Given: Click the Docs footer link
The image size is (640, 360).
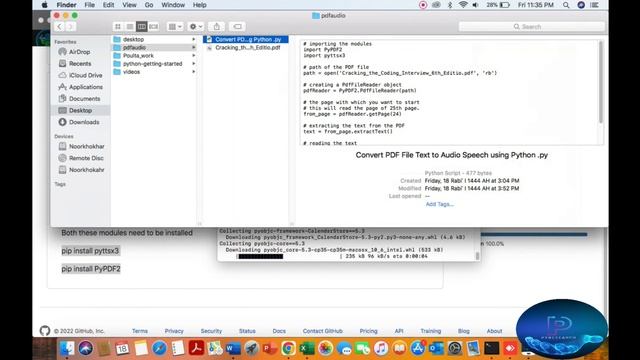Looking at the screenshot, I should click(x=279, y=331).
